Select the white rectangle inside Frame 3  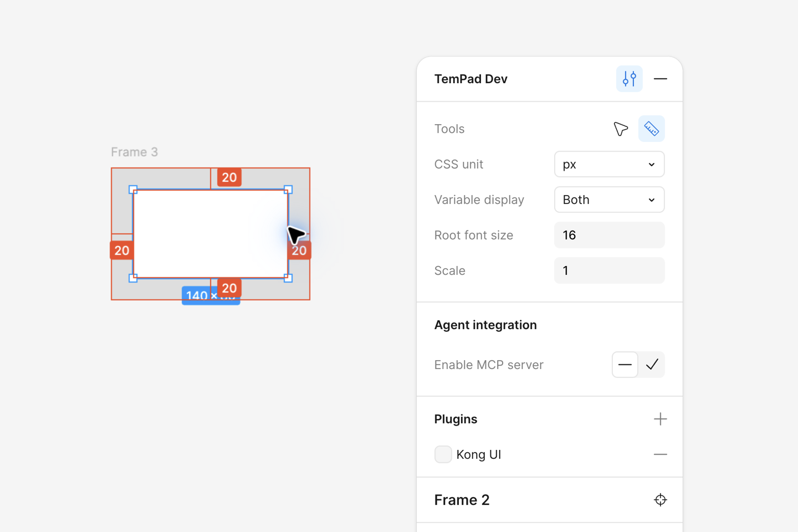[x=211, y=234]
